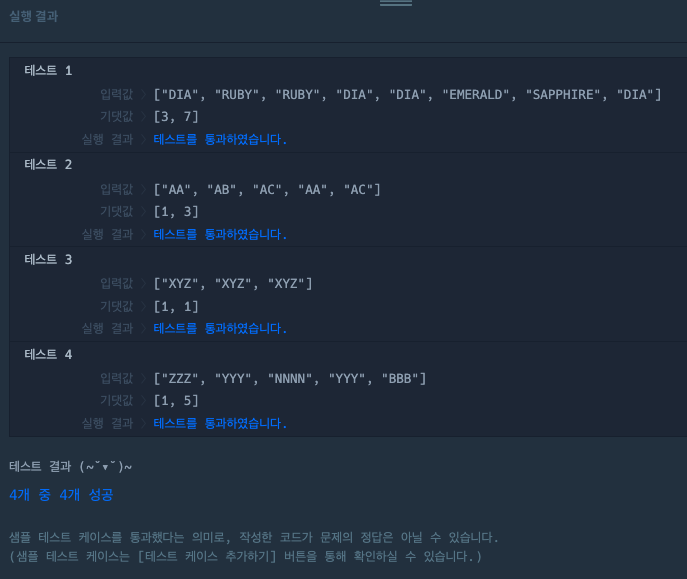Click the sample test case notice sentence
Screen dimensions: 687x579
coord(254,537)
